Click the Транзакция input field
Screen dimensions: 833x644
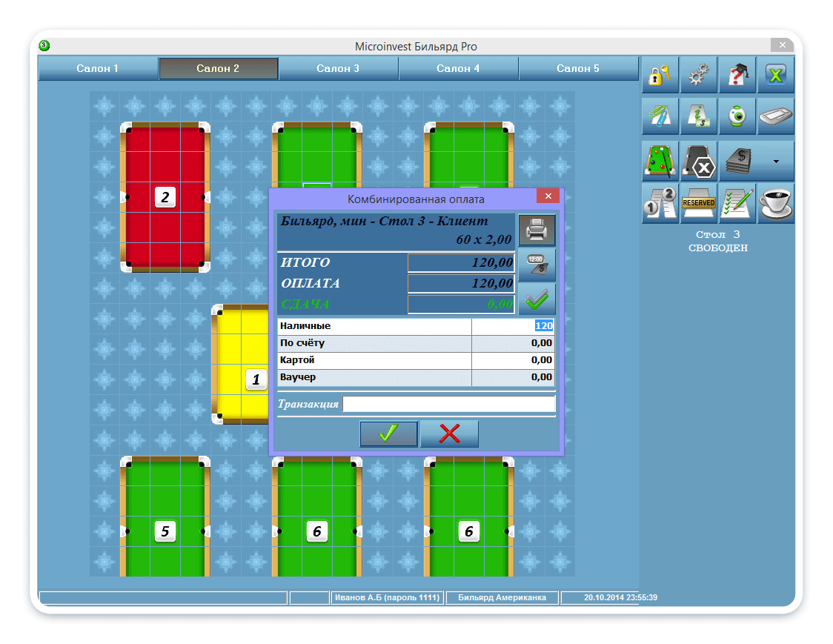[x=448, y=404]
